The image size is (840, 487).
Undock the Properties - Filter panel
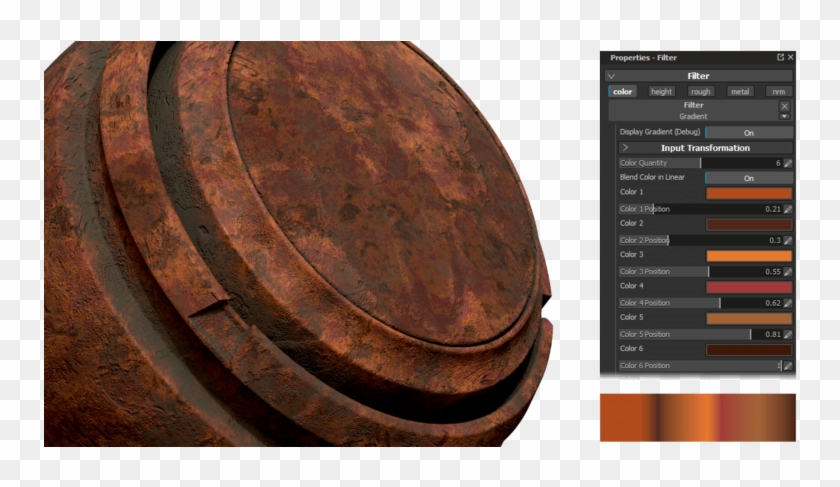pos(780,57)
